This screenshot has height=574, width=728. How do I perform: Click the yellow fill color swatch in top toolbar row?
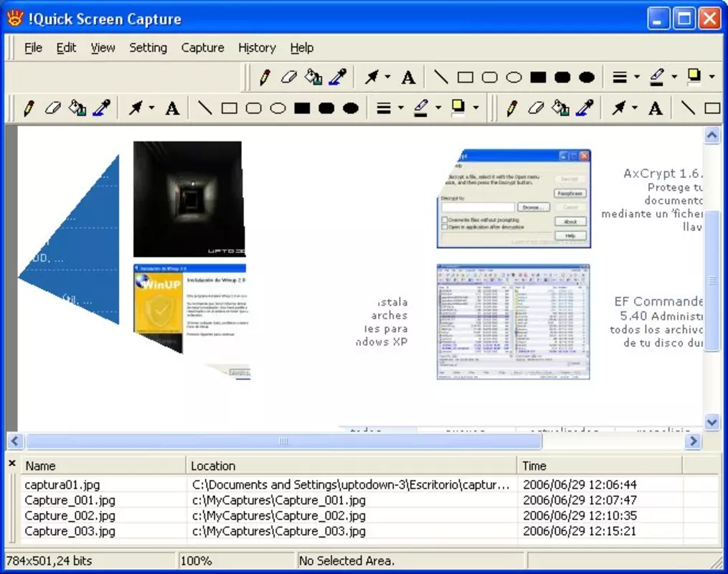(694, 76)
